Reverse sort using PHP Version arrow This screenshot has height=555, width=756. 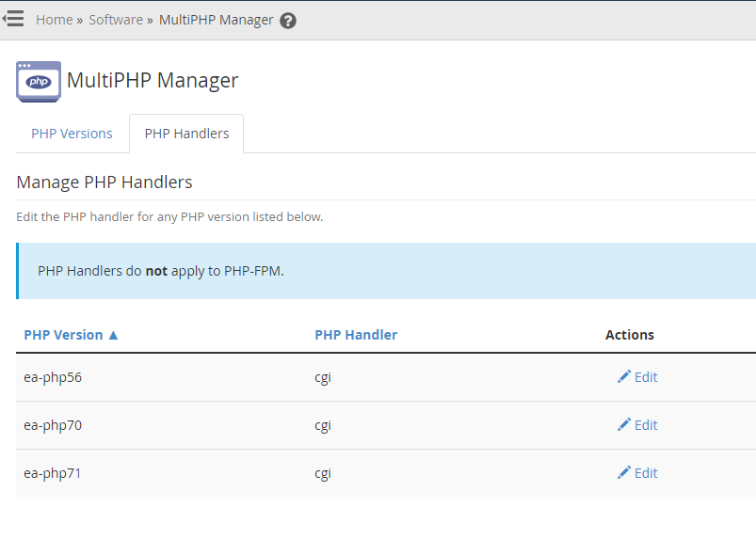tap(113, 335)
